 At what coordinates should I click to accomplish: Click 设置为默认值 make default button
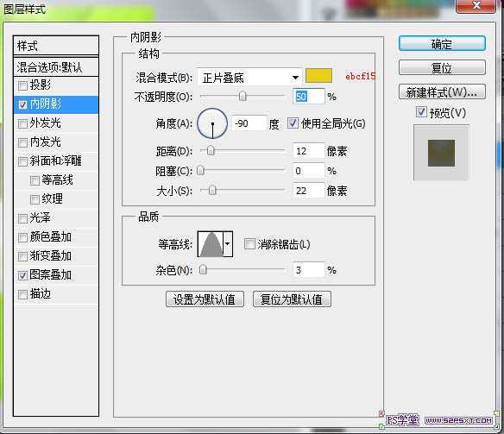pos(205,299)
